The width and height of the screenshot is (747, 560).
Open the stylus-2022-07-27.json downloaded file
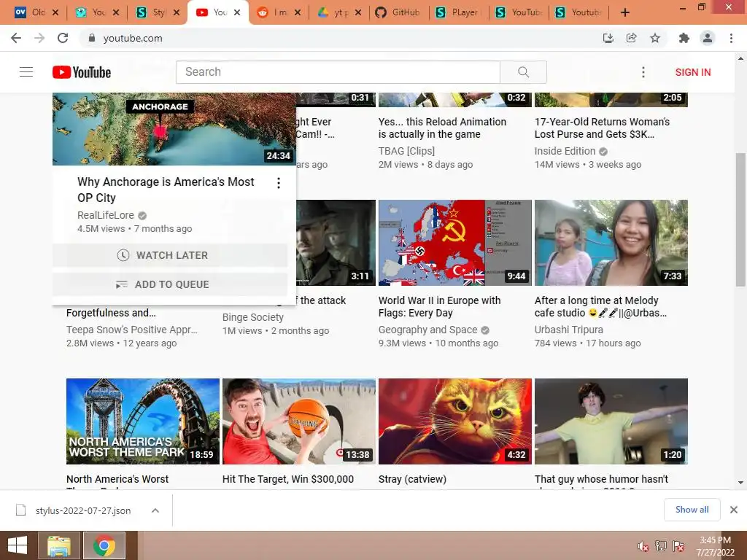82,510
